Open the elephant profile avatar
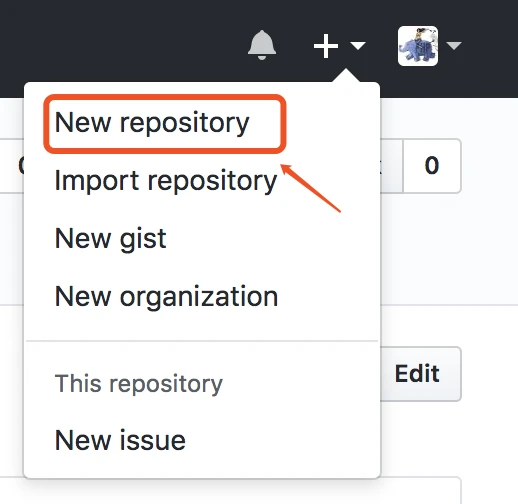The image size is (518, 504). [418, 46]
